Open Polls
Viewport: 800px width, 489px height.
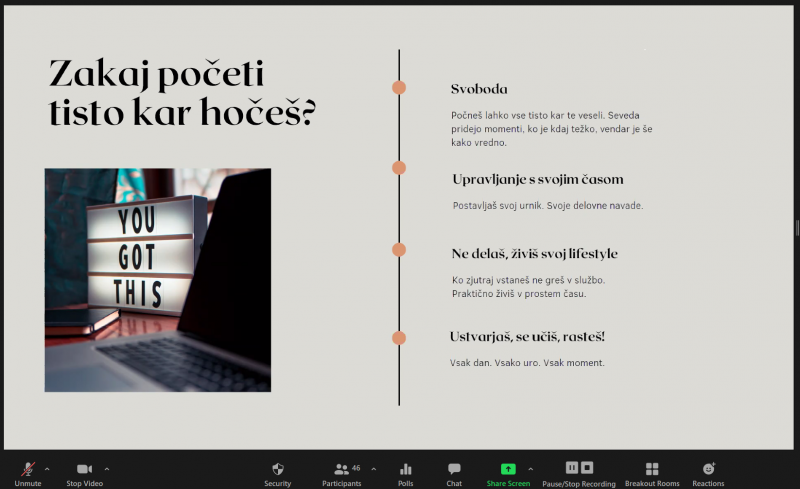[x=406, y=474]
